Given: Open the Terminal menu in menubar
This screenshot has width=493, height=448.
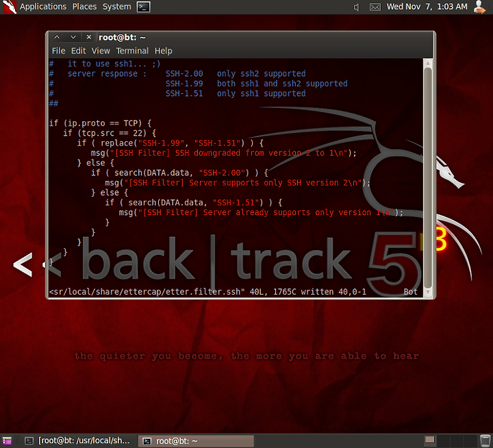Looking at the screenshot, I should [x=132, y=51].
